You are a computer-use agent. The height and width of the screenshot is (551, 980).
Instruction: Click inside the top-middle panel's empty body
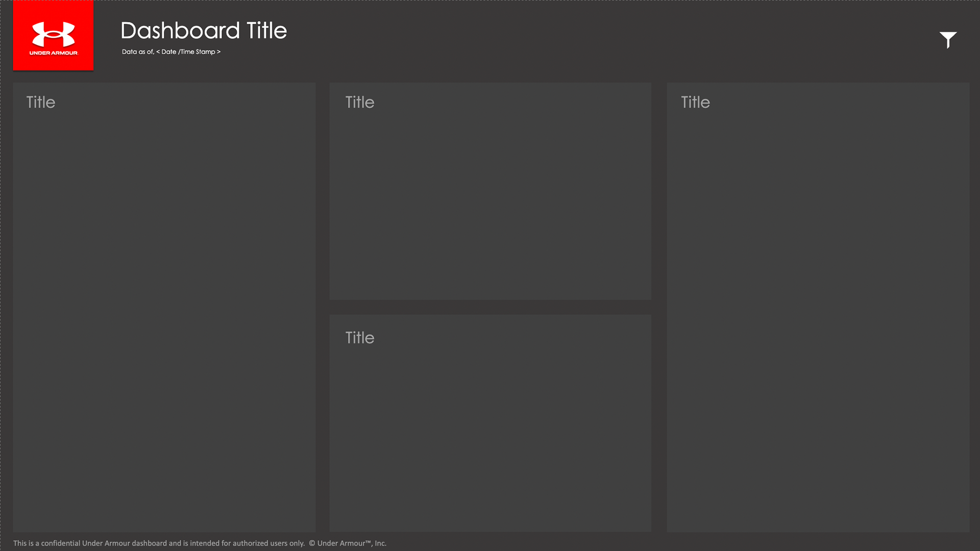click(490, 204)
